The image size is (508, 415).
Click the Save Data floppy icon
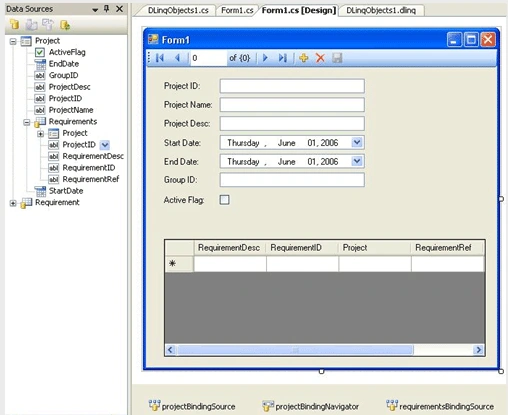click(x=337, y=58)
